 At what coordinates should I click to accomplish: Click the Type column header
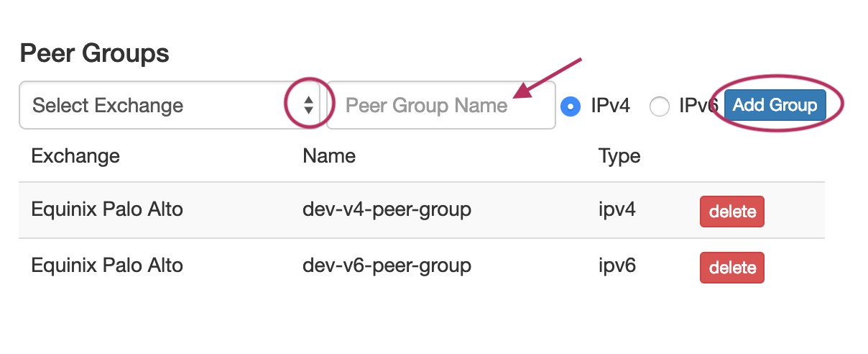pos(619,155)
